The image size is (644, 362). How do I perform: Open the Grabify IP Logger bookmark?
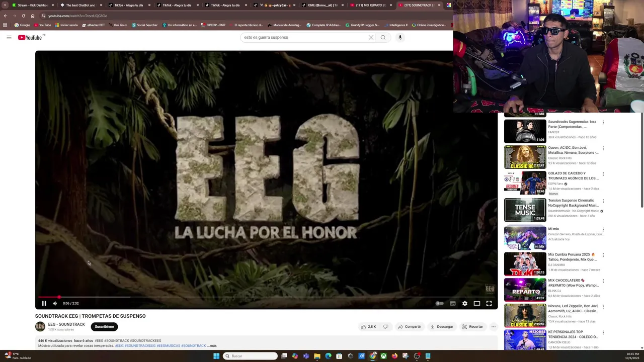[x=362, y=25]
